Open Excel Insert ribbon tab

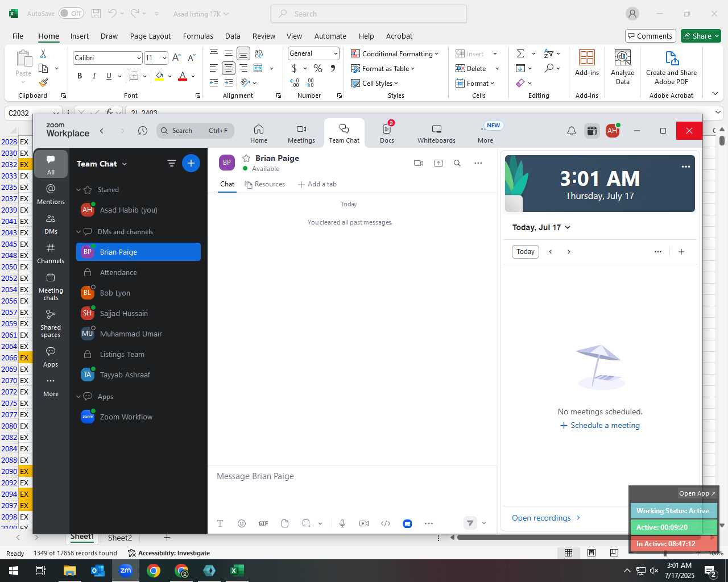click(x=80, y=36)
